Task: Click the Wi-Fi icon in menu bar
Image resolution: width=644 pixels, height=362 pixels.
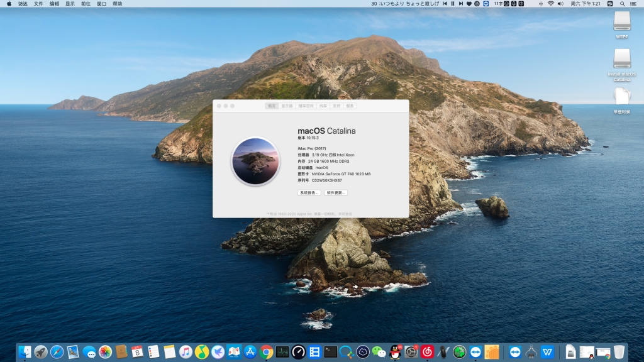Action: point(551,4)
